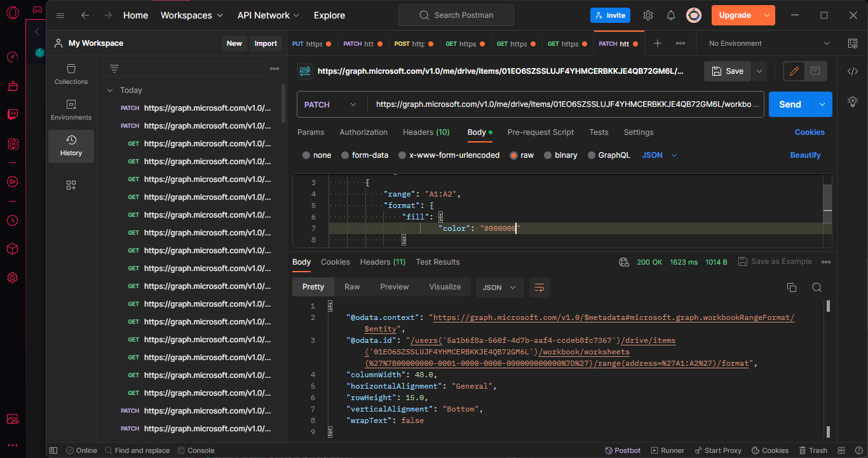Open the Save options dropdown arrow

(x=759, y=71)
